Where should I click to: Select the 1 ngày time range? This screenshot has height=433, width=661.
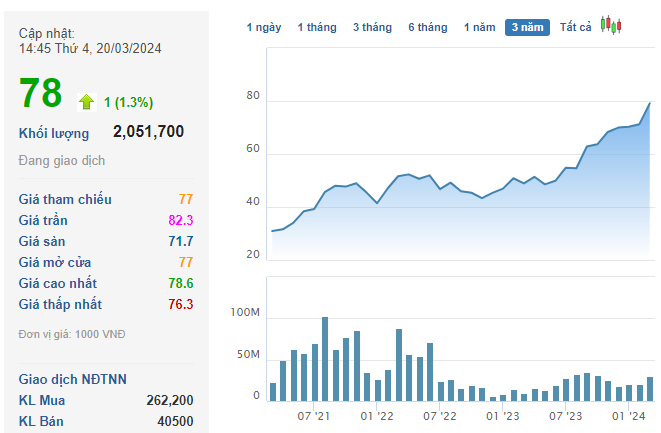[264, 28]
